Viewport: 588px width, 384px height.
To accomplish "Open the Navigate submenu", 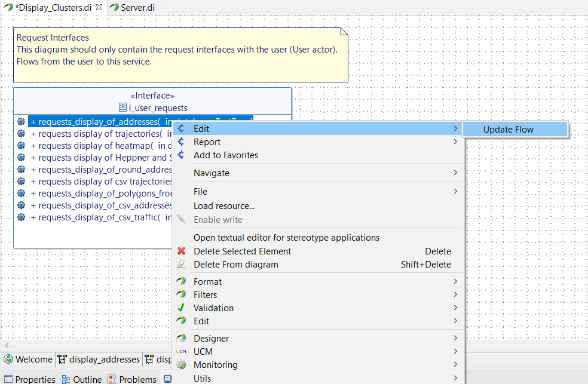I will [x=318, y=173].
